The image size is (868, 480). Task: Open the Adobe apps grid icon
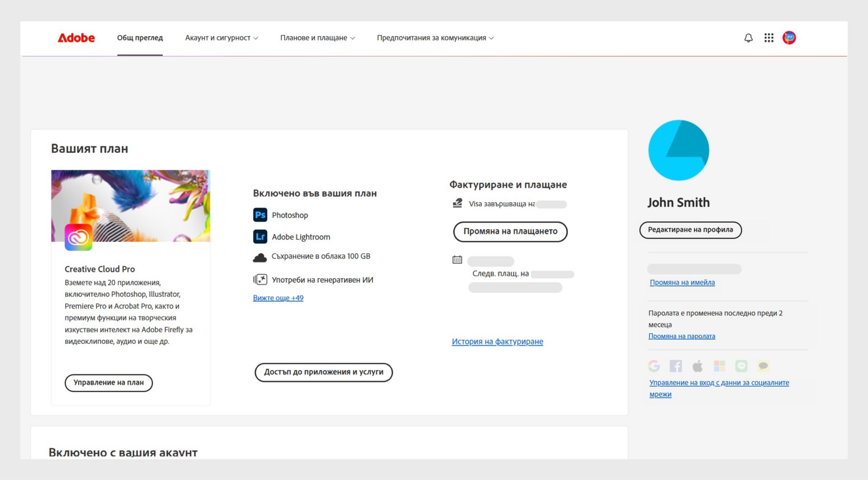769,38
